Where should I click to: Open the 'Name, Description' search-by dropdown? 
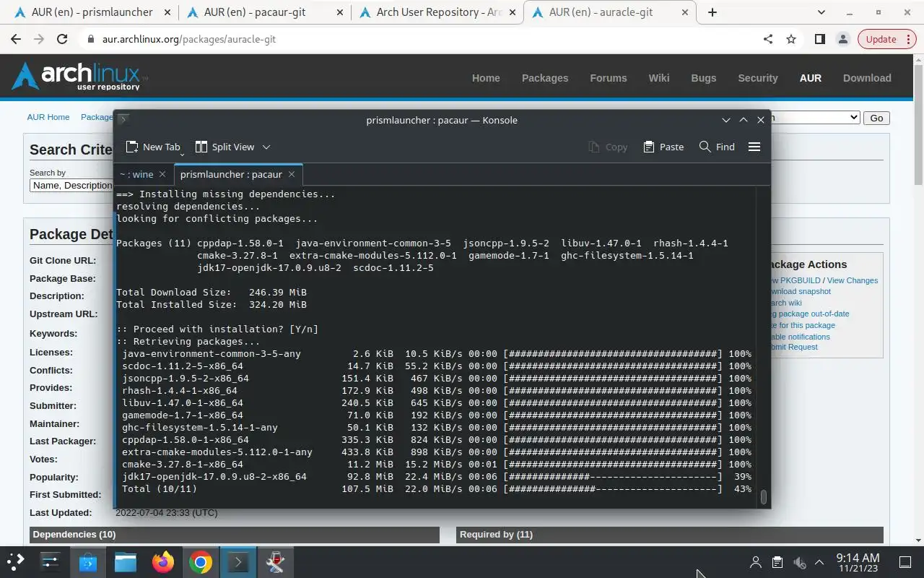[x=72, y=185]
